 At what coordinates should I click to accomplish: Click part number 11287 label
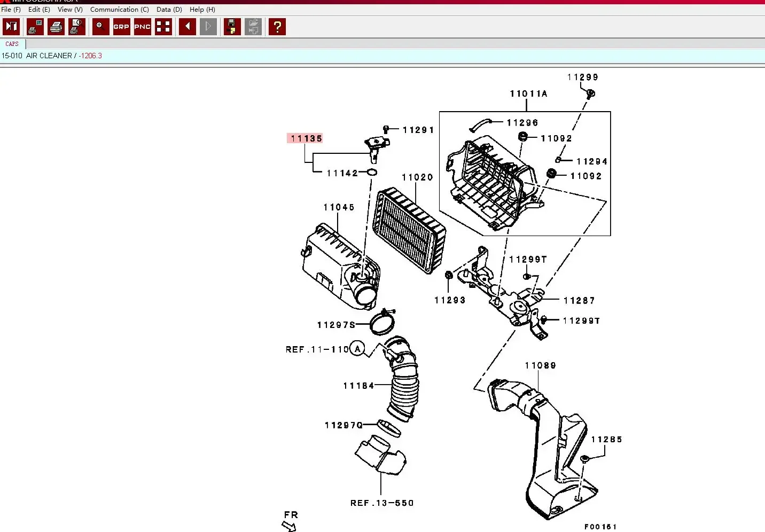click(579, 301)
